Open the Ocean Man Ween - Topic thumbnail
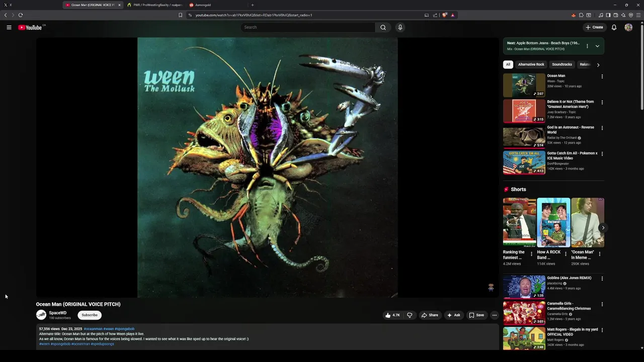644x362 pixels. click(524, 85)
